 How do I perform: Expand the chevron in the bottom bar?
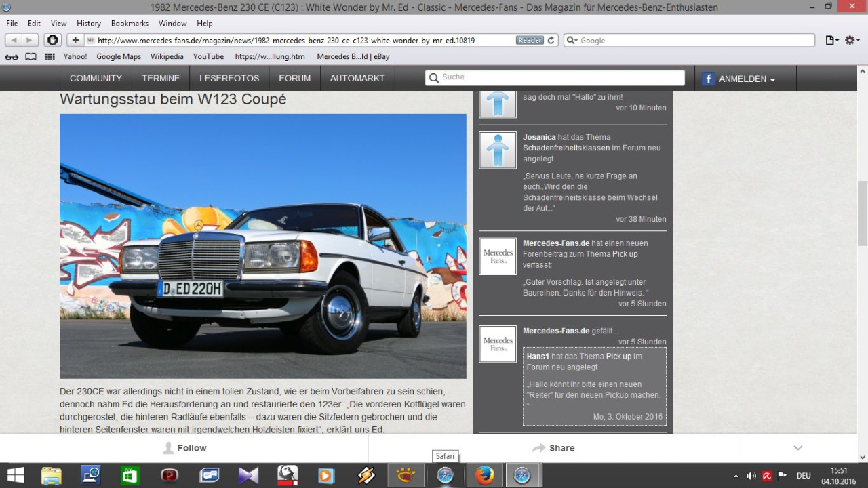(x=797, y=448)
